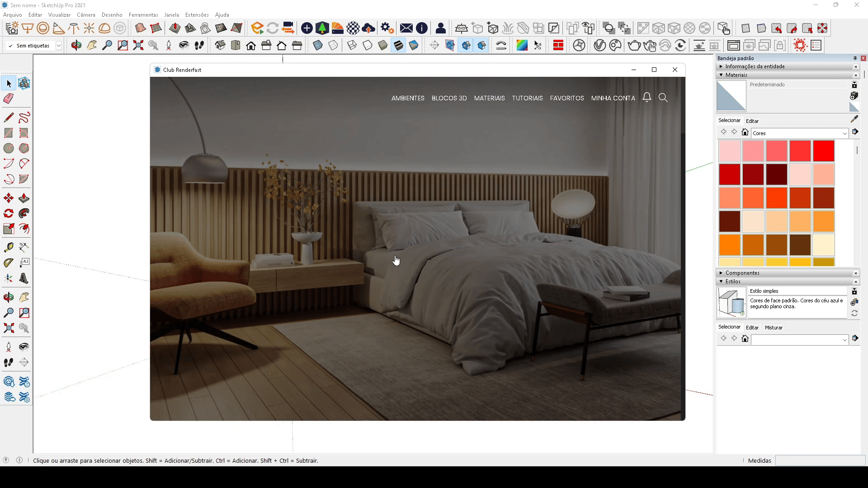Toggle the Sem etiquetas checkmark

coord(10,46)
